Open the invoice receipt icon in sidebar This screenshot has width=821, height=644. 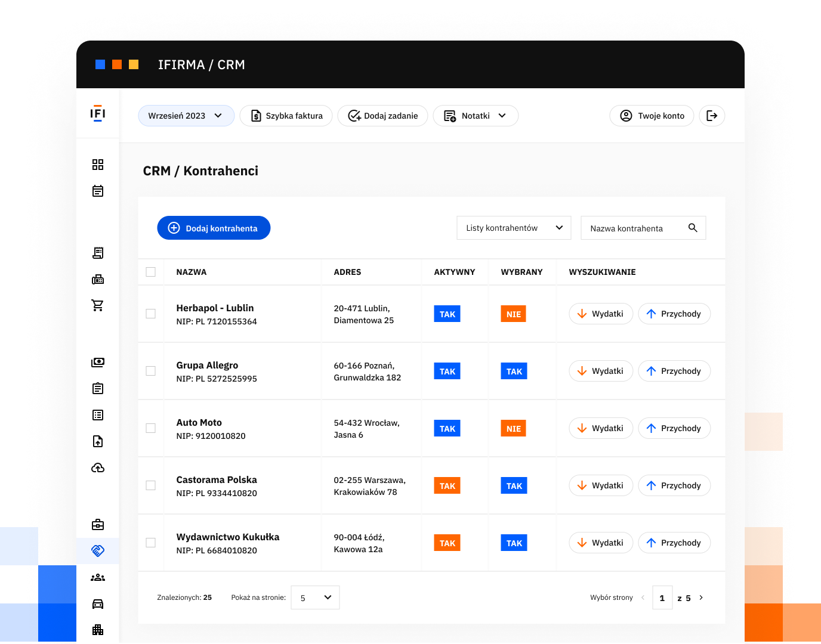click(98, 253)
